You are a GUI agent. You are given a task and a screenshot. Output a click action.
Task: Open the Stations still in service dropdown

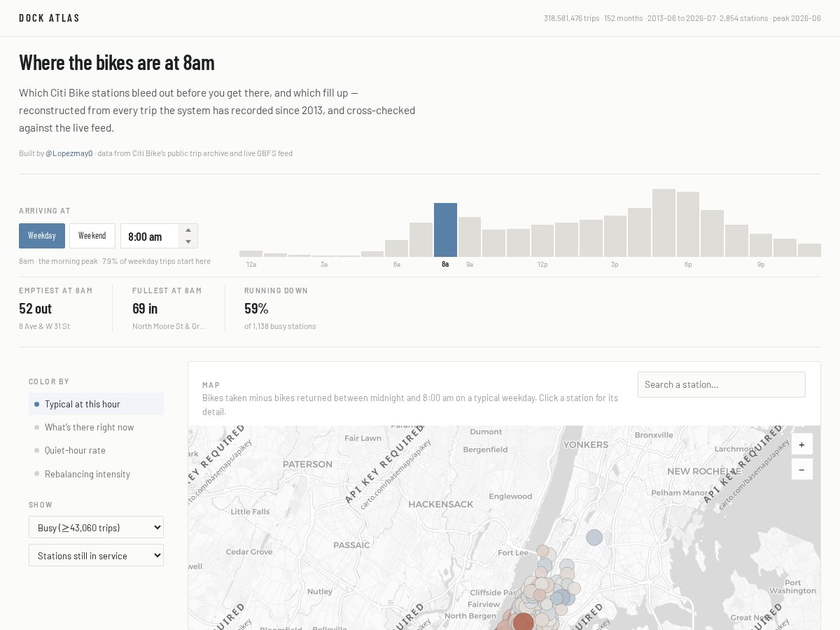(96, 555)
